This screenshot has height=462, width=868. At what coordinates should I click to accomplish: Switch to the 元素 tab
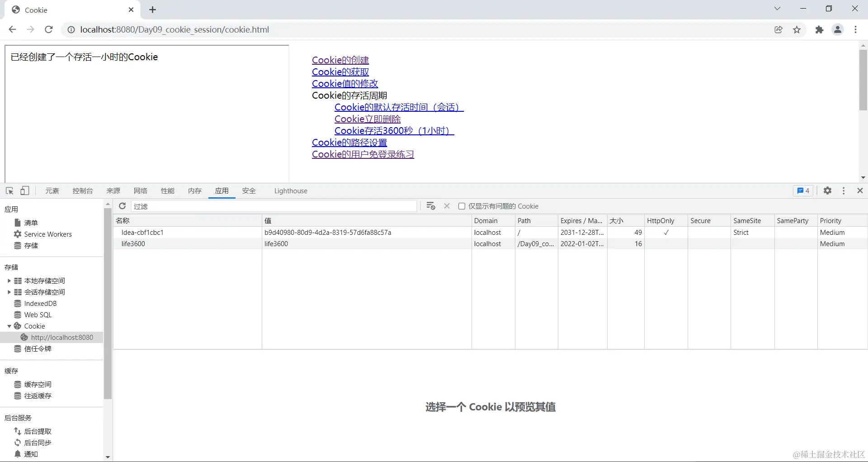point(52,191)
